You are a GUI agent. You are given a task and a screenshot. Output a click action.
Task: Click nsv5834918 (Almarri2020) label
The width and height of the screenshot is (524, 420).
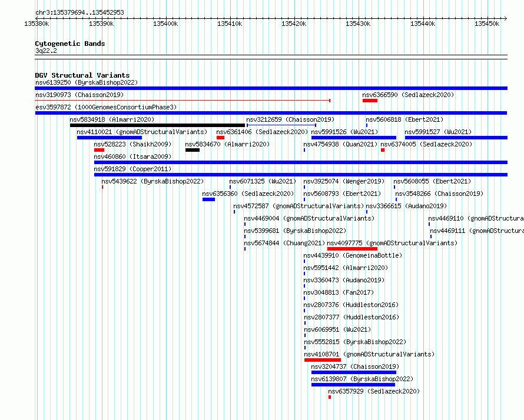(x=112, y=119)
